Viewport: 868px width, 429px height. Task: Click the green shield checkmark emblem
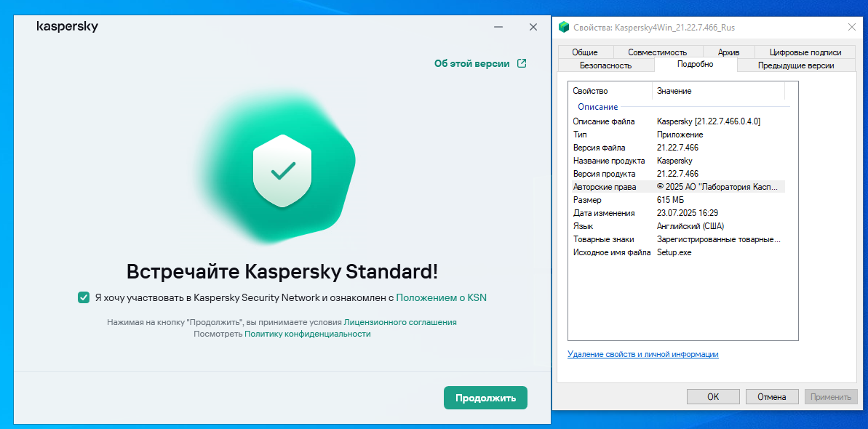[x=283, y=170]
